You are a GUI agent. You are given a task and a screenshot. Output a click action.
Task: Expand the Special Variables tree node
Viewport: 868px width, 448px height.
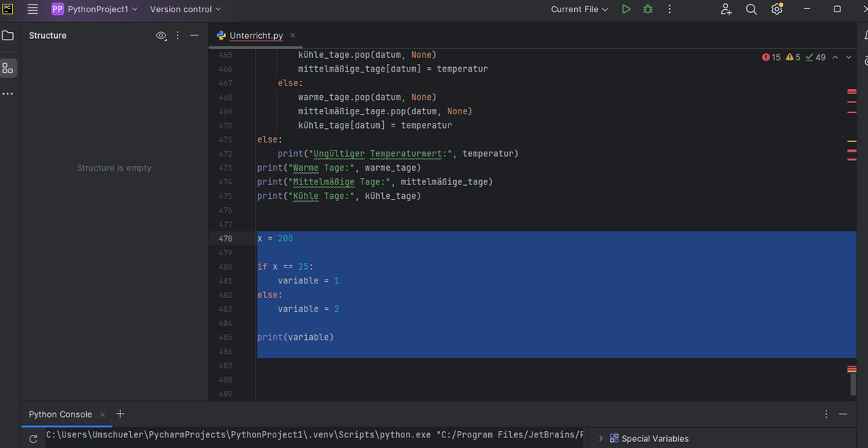[x=601, y=439]
